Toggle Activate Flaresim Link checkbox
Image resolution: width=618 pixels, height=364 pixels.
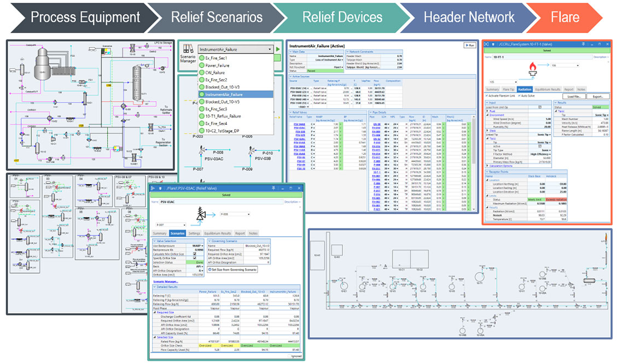point(486,96)
